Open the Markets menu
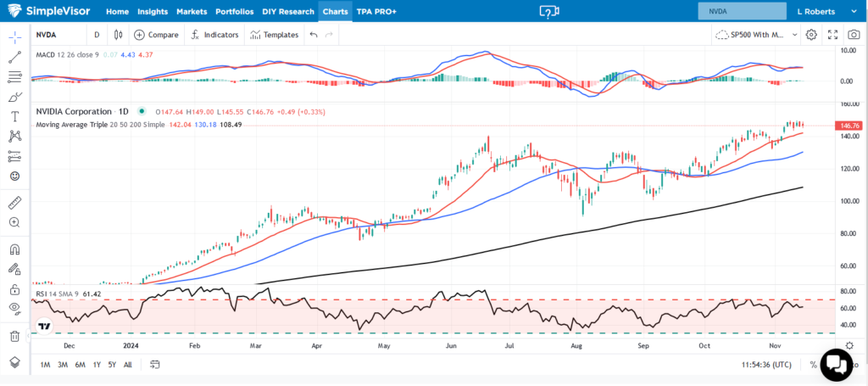 tap(192, 11)
